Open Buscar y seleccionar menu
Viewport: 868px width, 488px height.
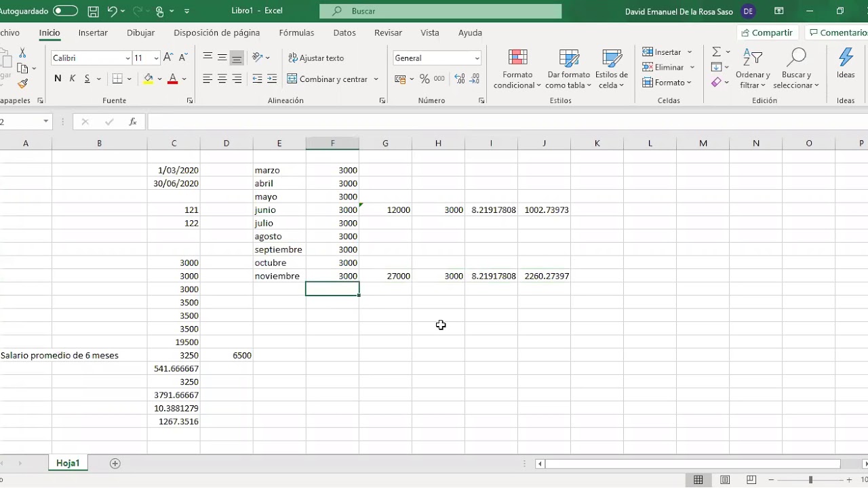tap(796, 68)
